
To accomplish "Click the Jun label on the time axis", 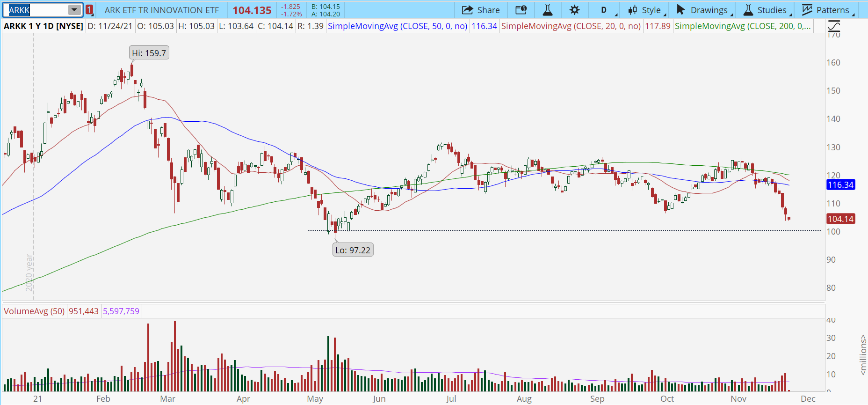I will tap(379, 399).
